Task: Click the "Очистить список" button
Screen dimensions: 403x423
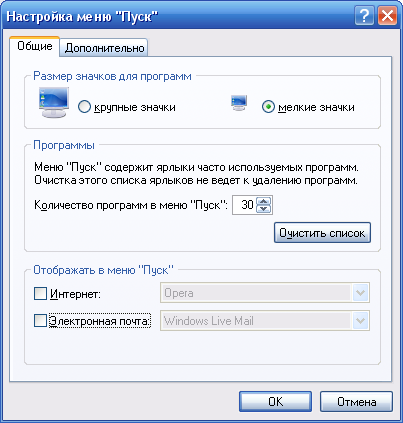Action: 322,233
